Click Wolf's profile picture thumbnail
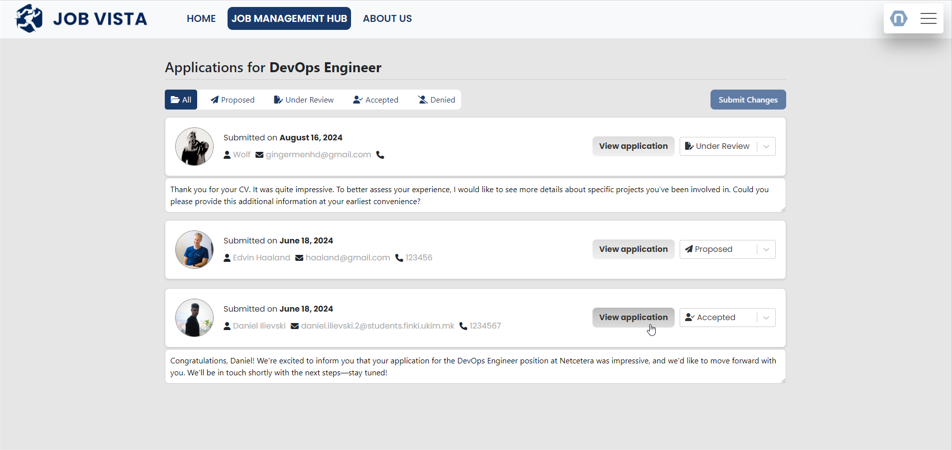The width and height of the screenshot is (952, 450). point(194,146)
